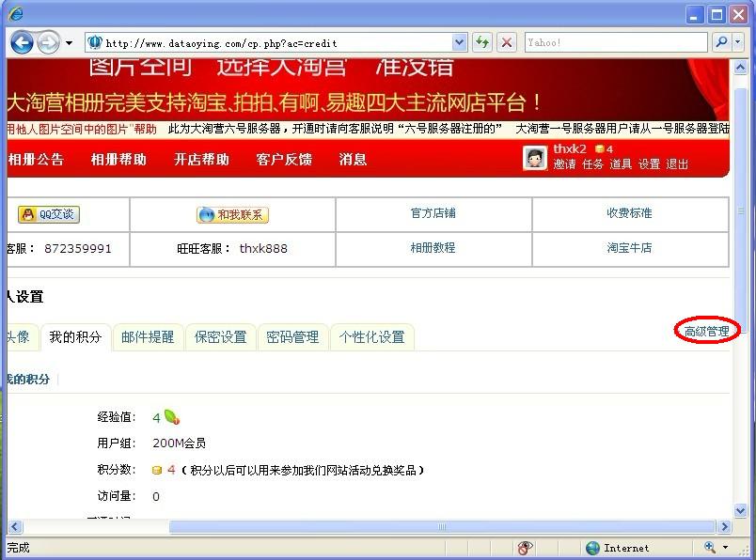756x560 pixels.
Task: Open the 收费标准 link
Action: (629, 213)
